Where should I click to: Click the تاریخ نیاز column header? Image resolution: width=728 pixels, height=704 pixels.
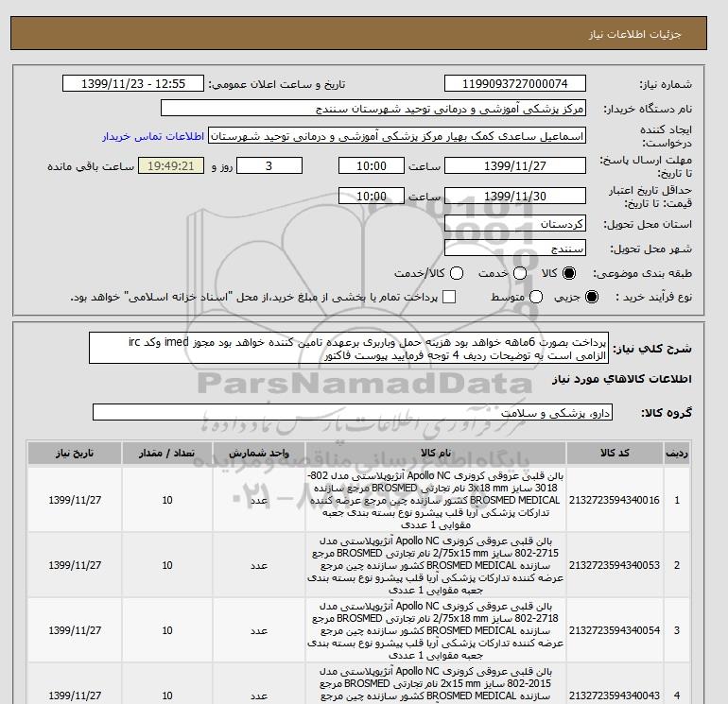point(75,453)
